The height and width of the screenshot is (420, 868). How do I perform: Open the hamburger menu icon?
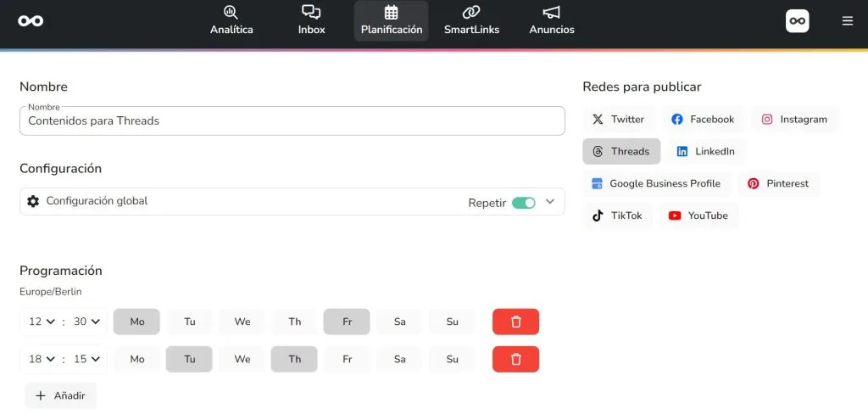point(847,21)
